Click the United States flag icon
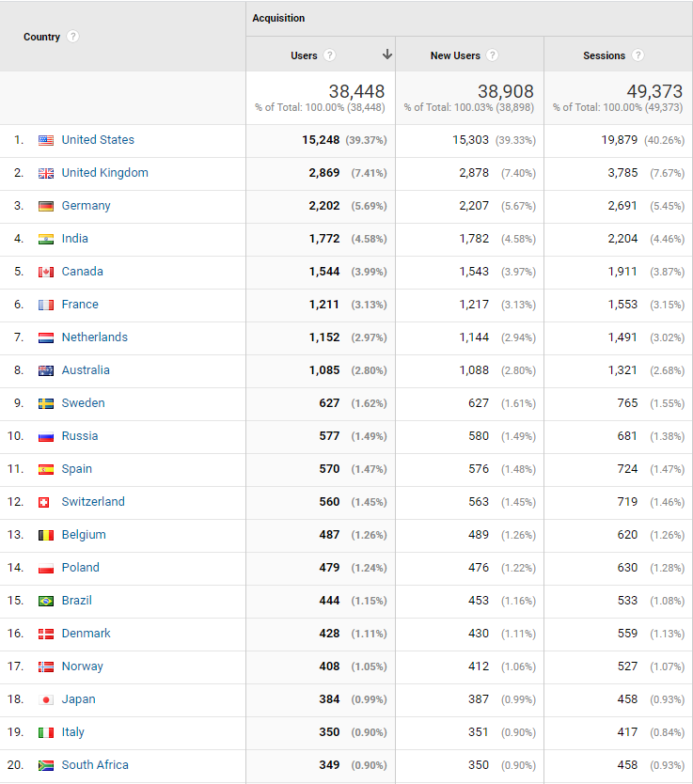The height and width of the screenshot is (784, 693). click(x=46, y=140)
